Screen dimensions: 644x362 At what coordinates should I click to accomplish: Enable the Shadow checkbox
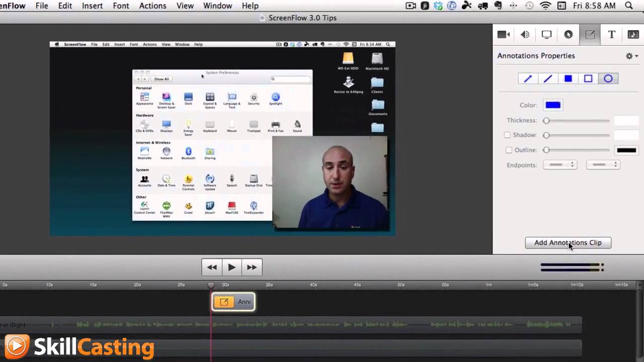click(507, 135)
